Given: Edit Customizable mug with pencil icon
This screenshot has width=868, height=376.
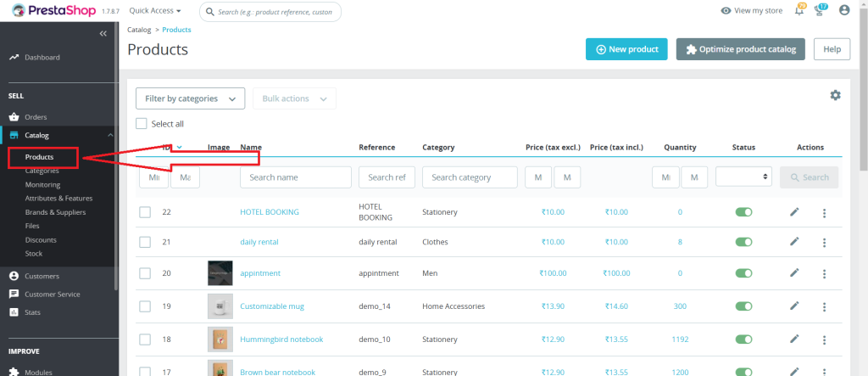Looking at the screenshot, I should (x=794, y=306).
